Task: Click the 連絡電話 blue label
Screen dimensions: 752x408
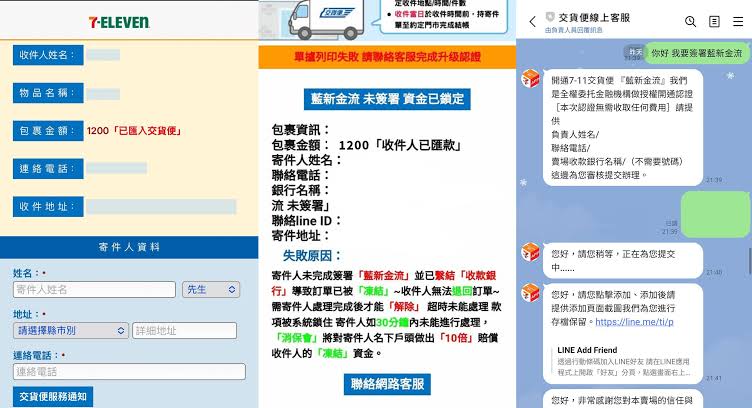Action: (x=48, y=169)
